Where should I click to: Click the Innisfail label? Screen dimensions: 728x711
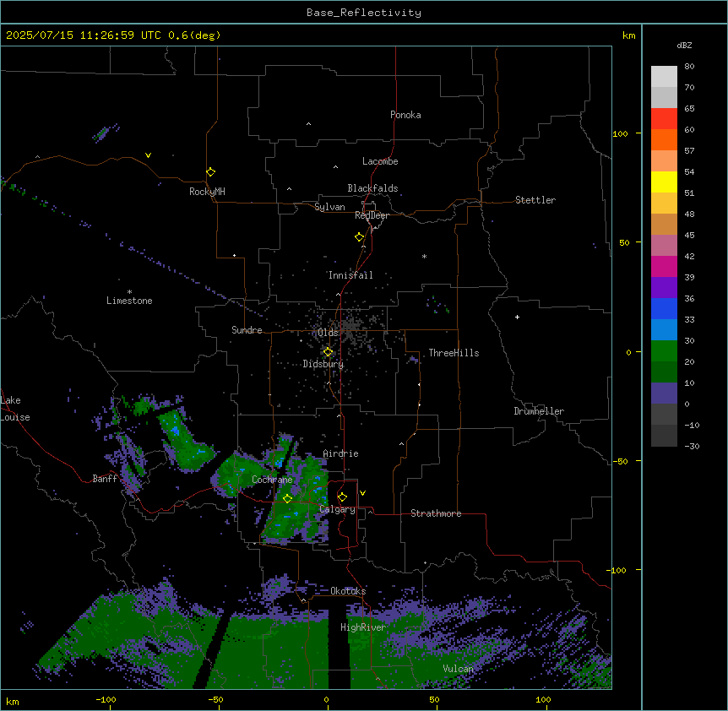[350, 275]
